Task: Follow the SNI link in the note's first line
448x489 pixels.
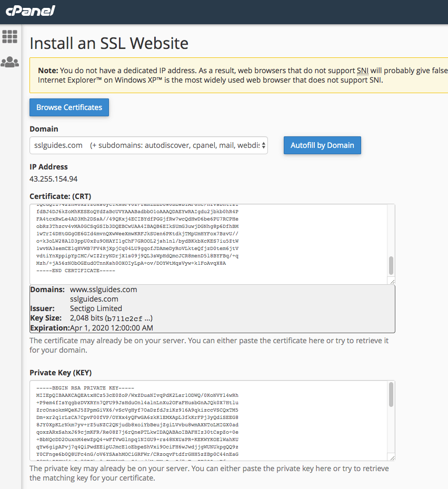Action: (363, 69)
